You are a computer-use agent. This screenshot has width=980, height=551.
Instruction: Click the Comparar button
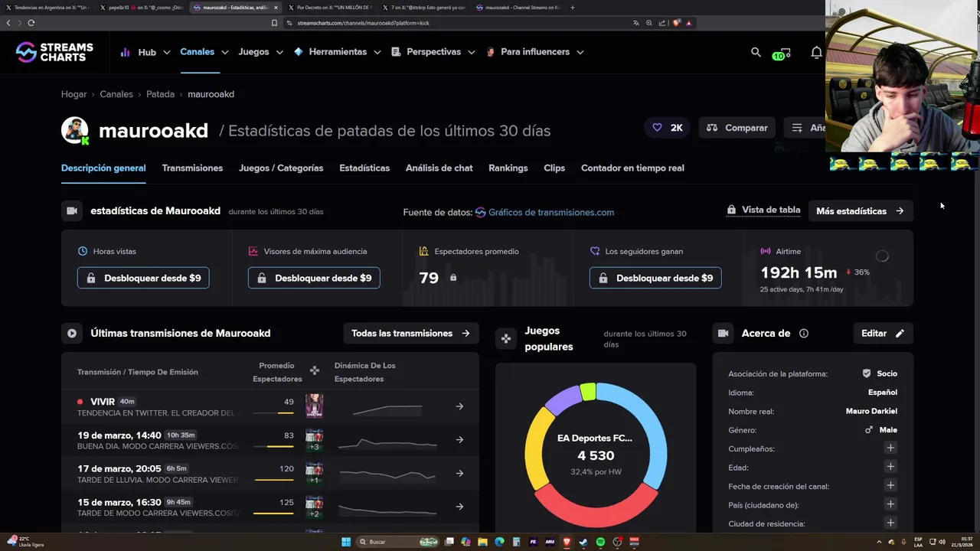click(737, 128)
